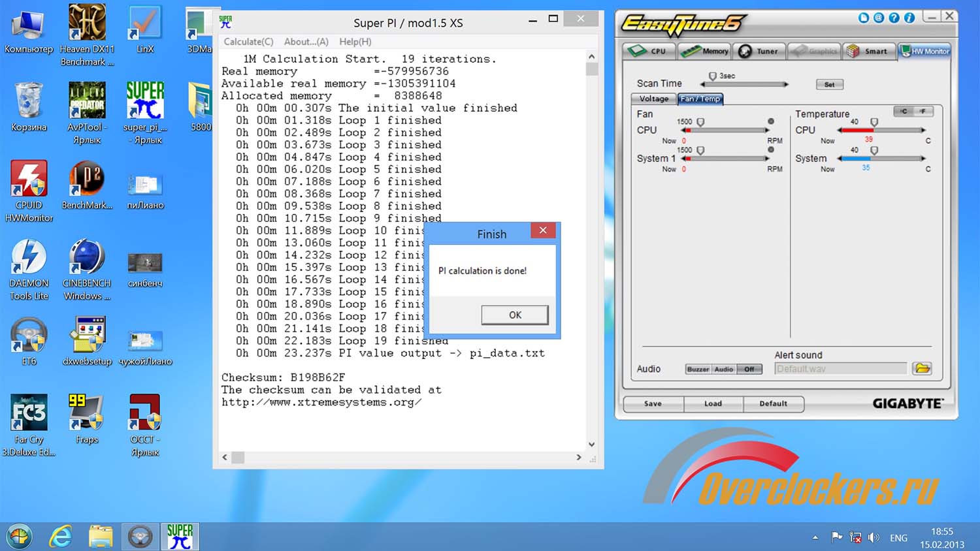Image resolution: width=980 pixels, height=551 pixels.
Task: Click the Scan Time slider track
Action: coord(744,84)
